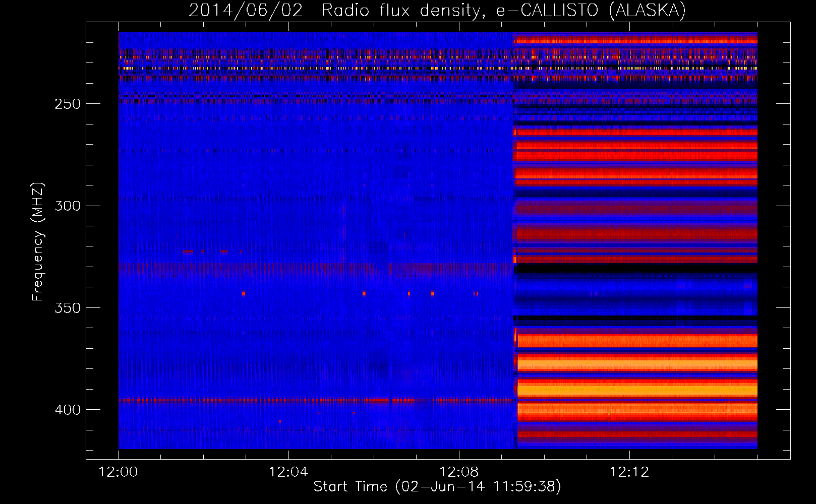Click the 300 frequency tick label
The width and height of the screenshot is (816, 504).
67,206
